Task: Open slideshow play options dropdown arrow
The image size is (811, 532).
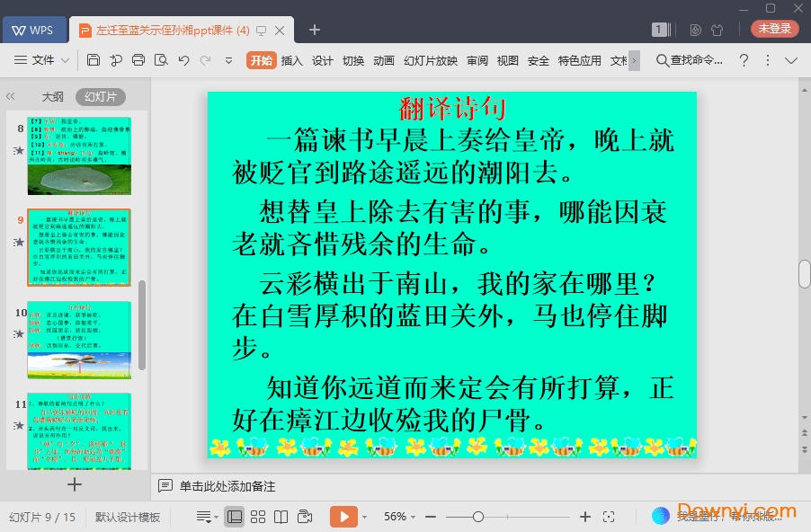Action: (x=364, y=517)
